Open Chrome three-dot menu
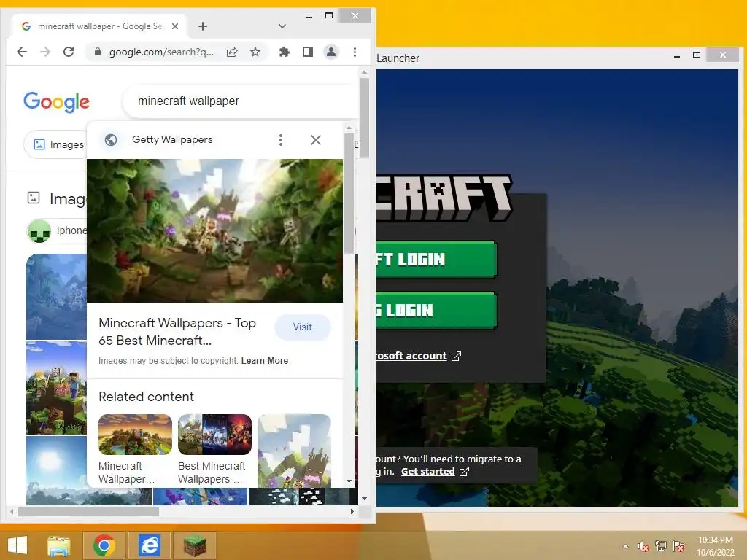This screenshot has height=560, width=747. (x=355, y=52)
